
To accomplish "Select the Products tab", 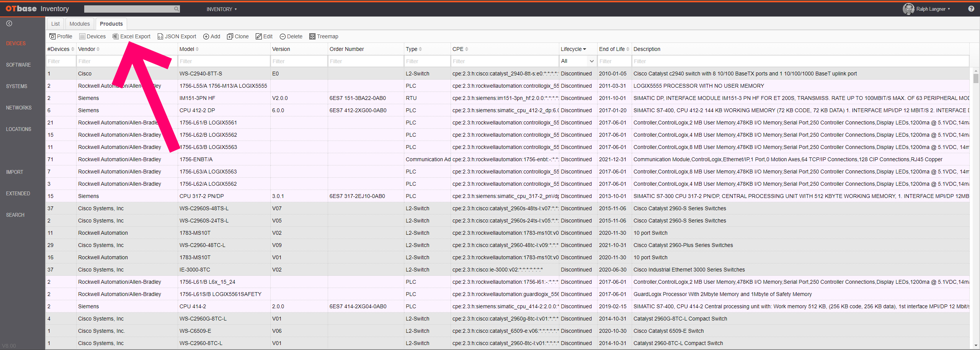I will 111,24.
